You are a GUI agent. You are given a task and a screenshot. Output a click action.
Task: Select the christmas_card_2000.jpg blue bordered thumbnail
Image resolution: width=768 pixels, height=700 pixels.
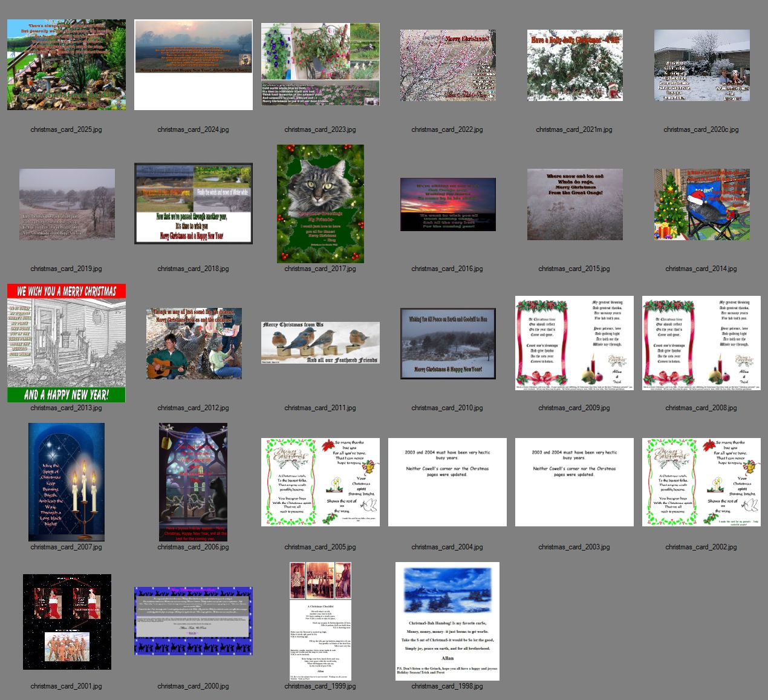click(194, 621)
